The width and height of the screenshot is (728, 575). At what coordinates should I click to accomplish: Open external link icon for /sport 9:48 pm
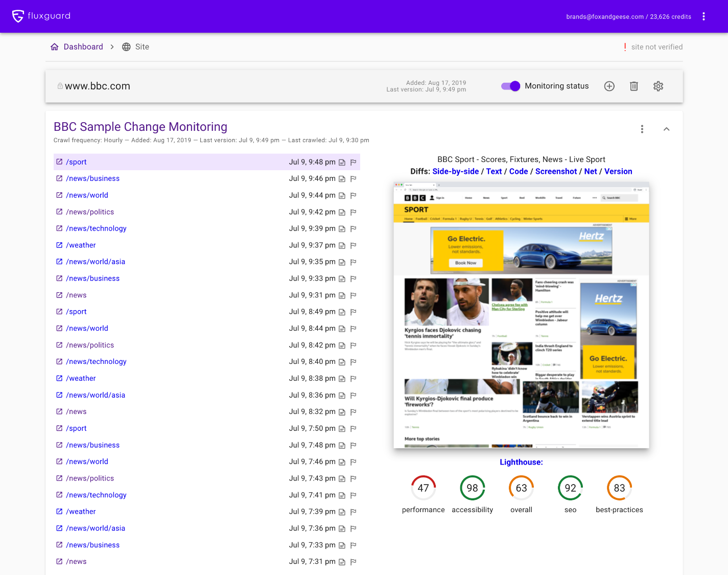(x=59, y=162)
